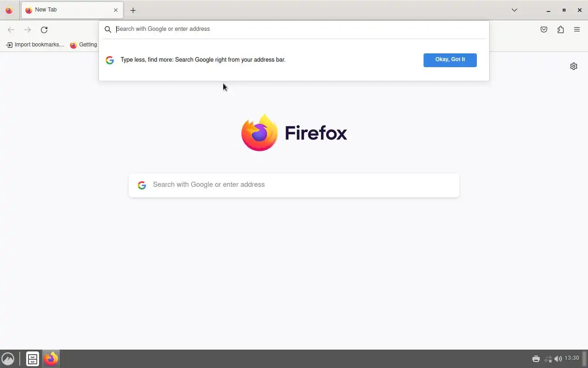Open Firefox View pinned tab icon

coord(9,10)
